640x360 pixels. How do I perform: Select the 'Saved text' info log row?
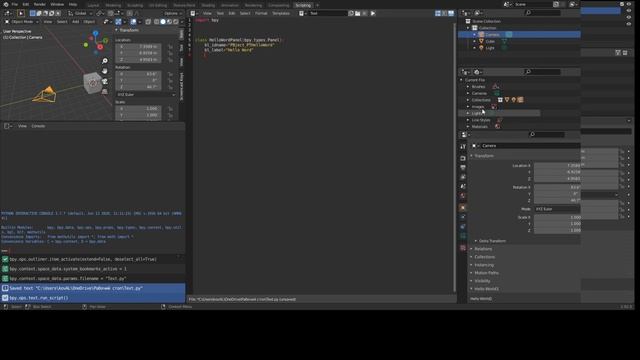(x=93, y=288)
